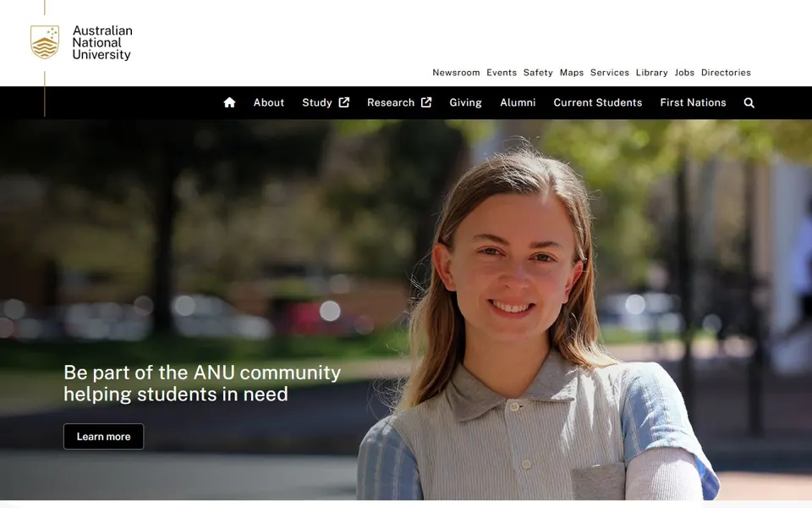Click the ANU crest logo
Screen dimensions: 812x508
point(45,42)
